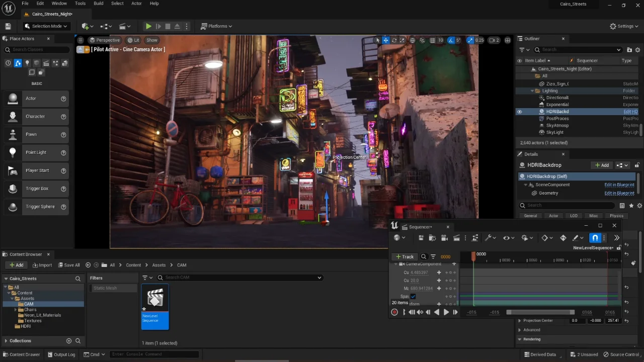Click Edit in Blueprint link for SceneComponent

[619, 185]
